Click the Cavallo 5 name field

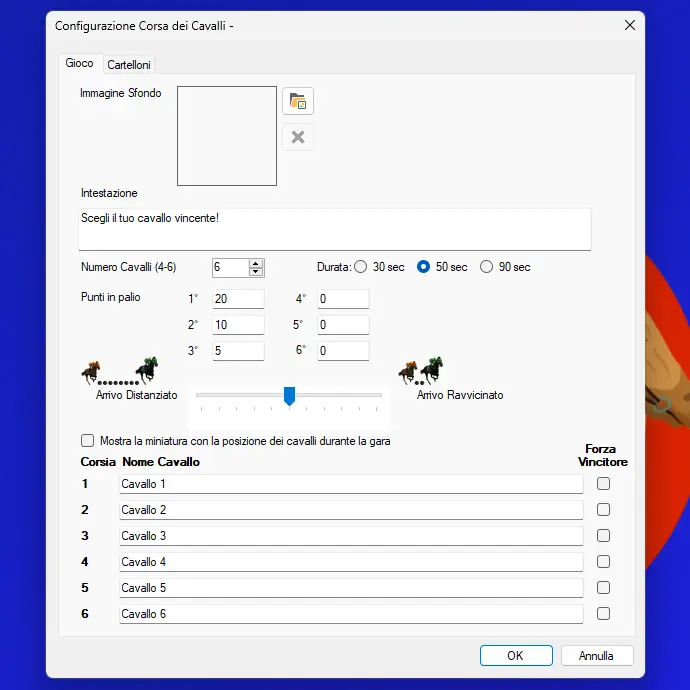[x=351, y=588]
